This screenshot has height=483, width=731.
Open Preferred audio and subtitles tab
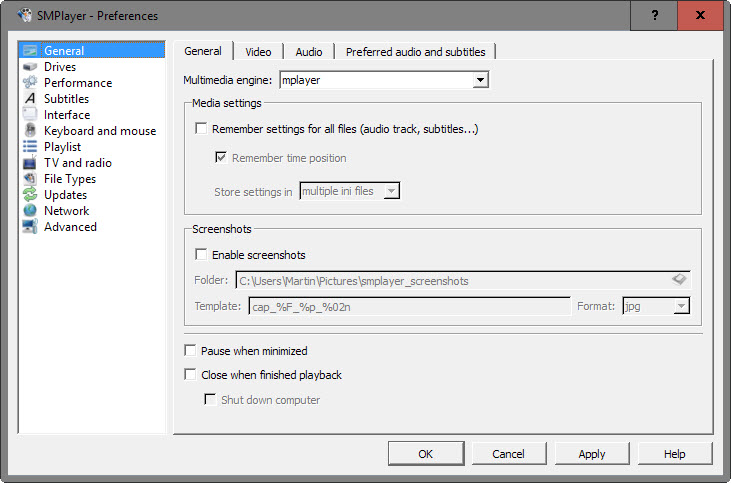415,52
